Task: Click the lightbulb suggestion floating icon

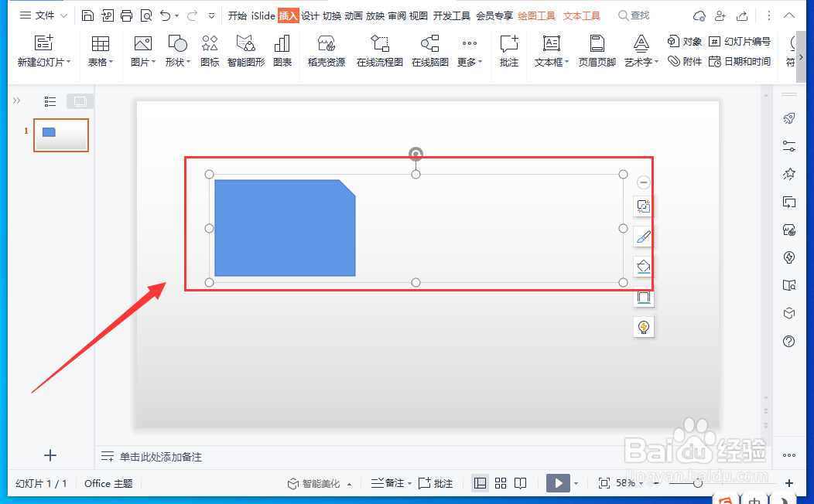Action: [x=644, y=327]
